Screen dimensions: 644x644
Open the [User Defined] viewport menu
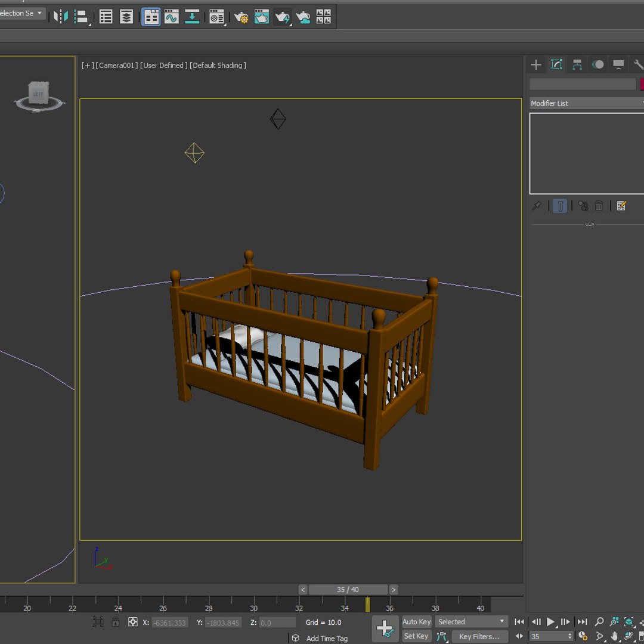[164, 66]
